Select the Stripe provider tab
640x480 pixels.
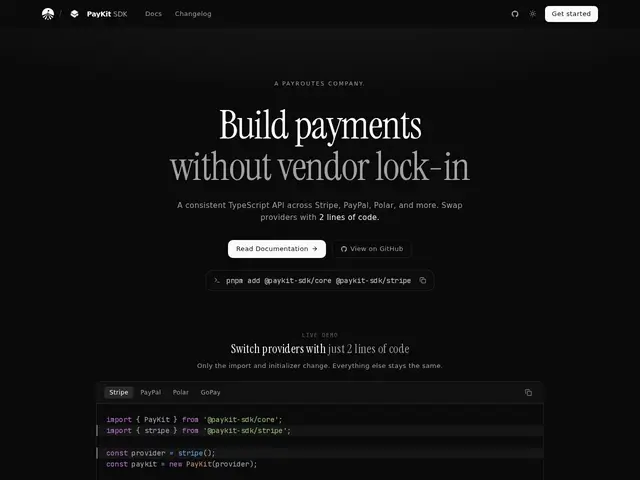[x=119, y=392]
